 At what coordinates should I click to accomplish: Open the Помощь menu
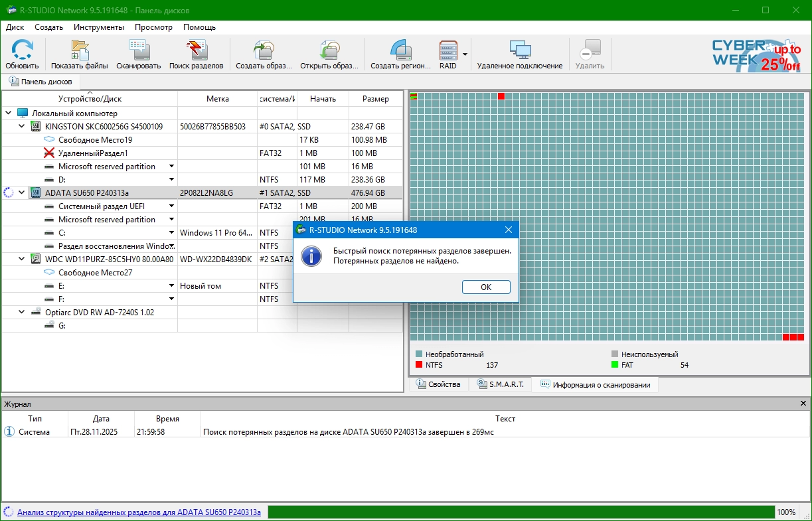tap(199, 27)
